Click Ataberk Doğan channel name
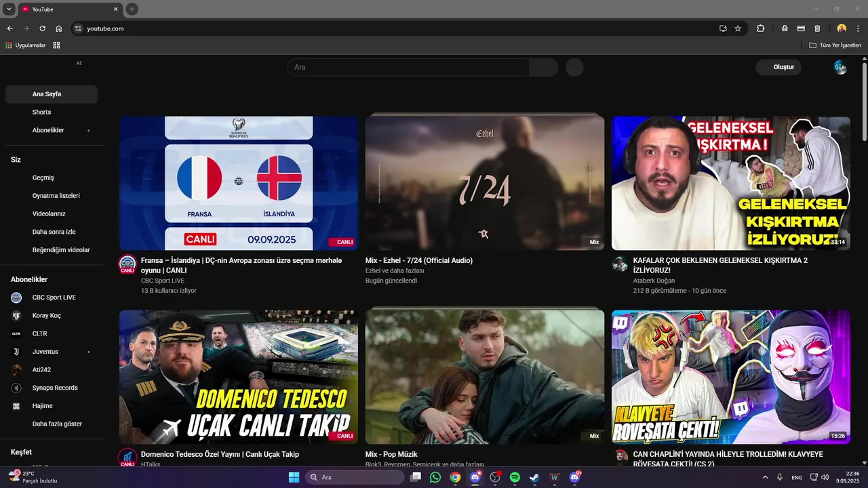 tap(654, 281)
